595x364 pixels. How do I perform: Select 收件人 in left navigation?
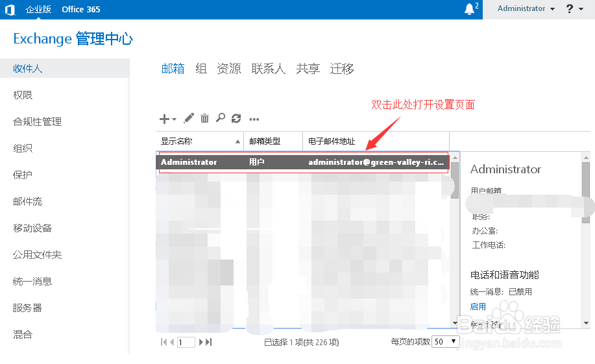(64, 68)
